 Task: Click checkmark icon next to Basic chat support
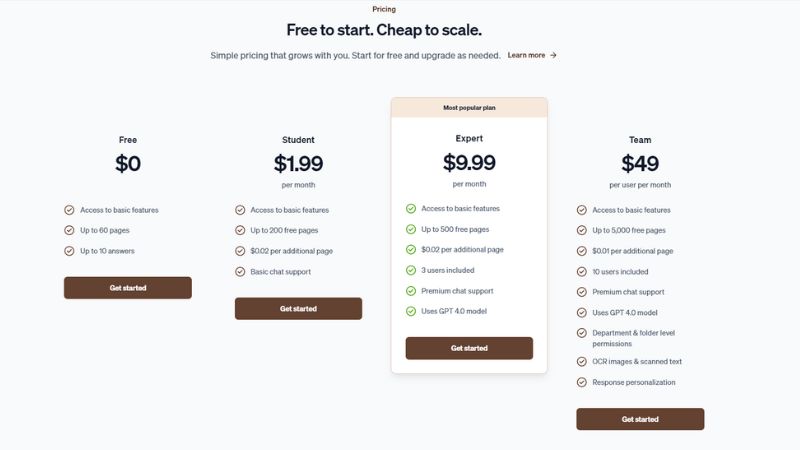tap(240, 271)
